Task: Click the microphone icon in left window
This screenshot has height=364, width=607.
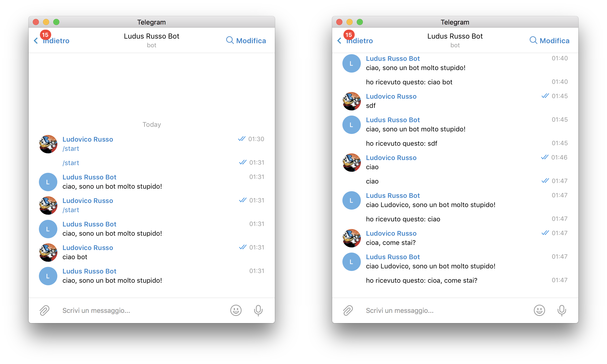Action: (258, 310)
